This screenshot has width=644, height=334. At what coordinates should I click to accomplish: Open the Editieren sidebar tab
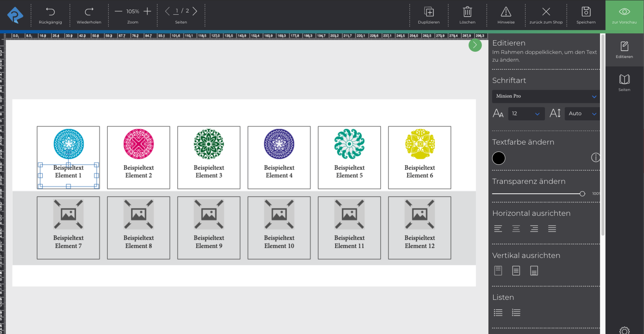coord(624,50)
